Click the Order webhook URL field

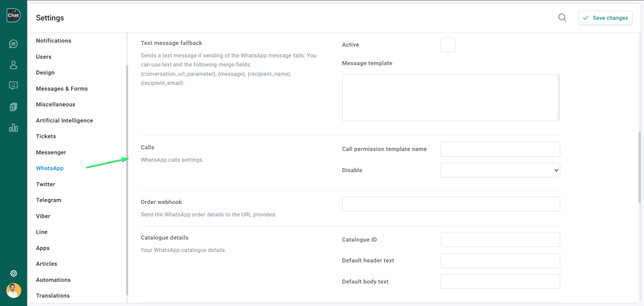click(450, 204)
